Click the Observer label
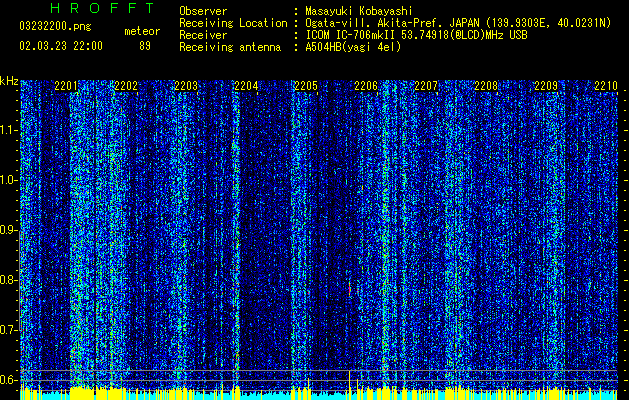The height and width of the screenshot is (400, 629). 203,11
